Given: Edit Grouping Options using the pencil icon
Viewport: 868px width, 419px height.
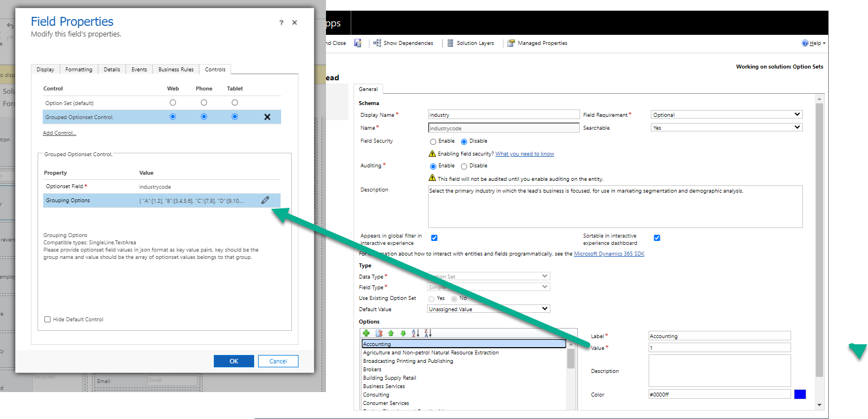Looking at the screenshot, I should [265, 200].
